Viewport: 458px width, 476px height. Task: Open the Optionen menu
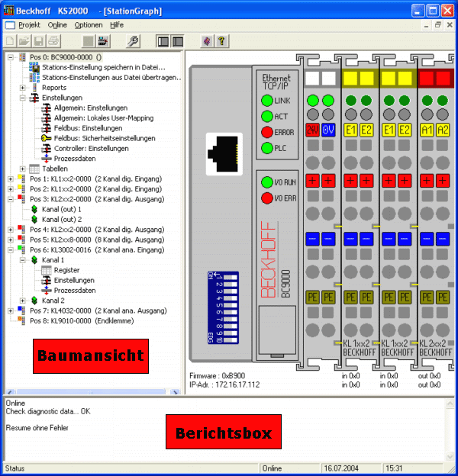pos(89,25)
